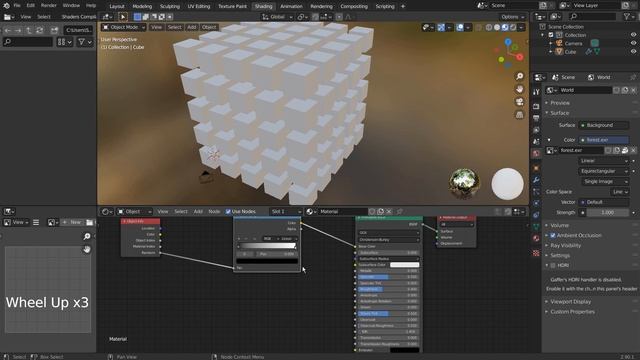The height and width of the screenshot is (360, 640).
Task: Click the Blender logo in the menu bar
Action: point(6,6)
